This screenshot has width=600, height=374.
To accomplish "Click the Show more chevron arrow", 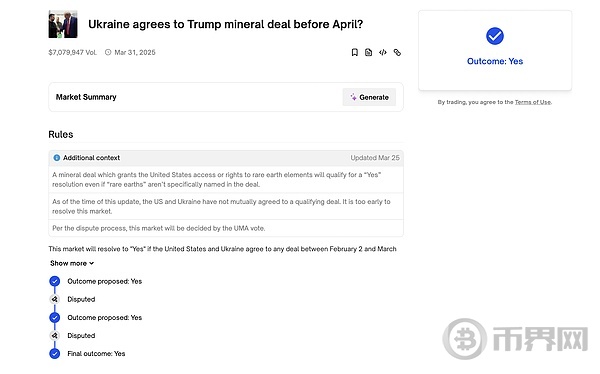I will [x=91, y=263].
